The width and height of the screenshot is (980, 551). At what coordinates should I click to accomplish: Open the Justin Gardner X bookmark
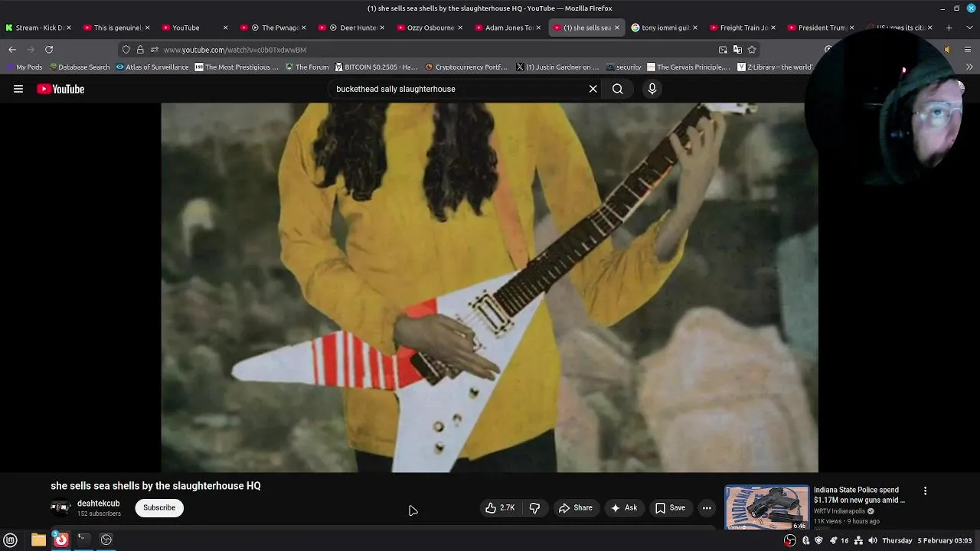click(557, 67)
